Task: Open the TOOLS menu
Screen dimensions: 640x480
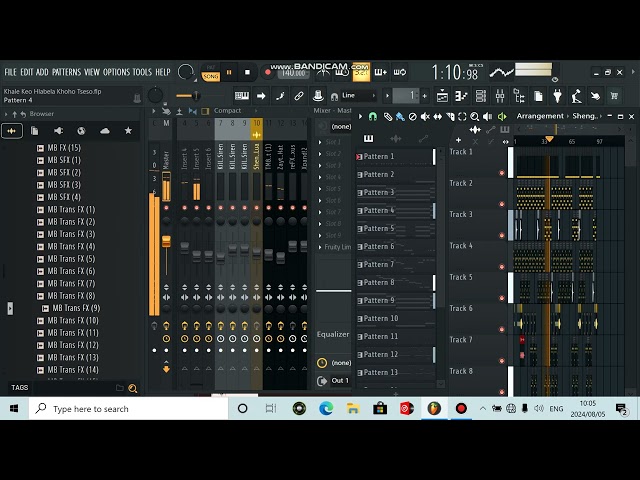Action: 142,72
